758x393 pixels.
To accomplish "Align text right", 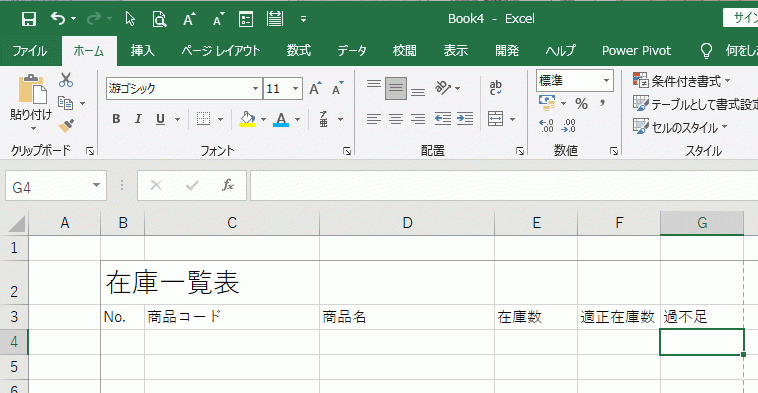I will (x=418, y=119).
